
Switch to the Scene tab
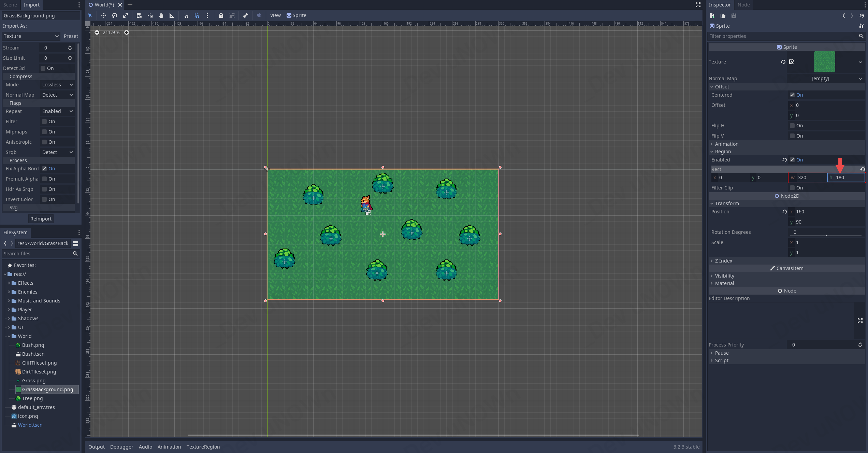pyautogui.click(x=10, y=5)
